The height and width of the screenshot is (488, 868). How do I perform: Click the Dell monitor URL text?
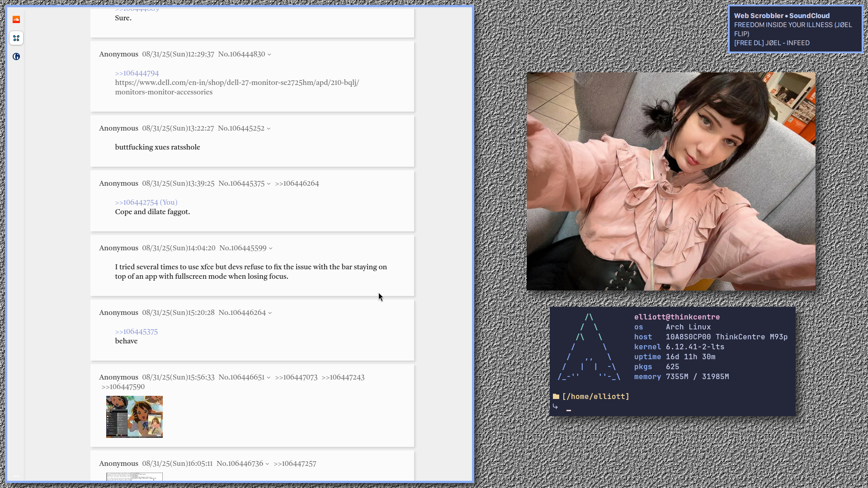click(x=237, y=87)
